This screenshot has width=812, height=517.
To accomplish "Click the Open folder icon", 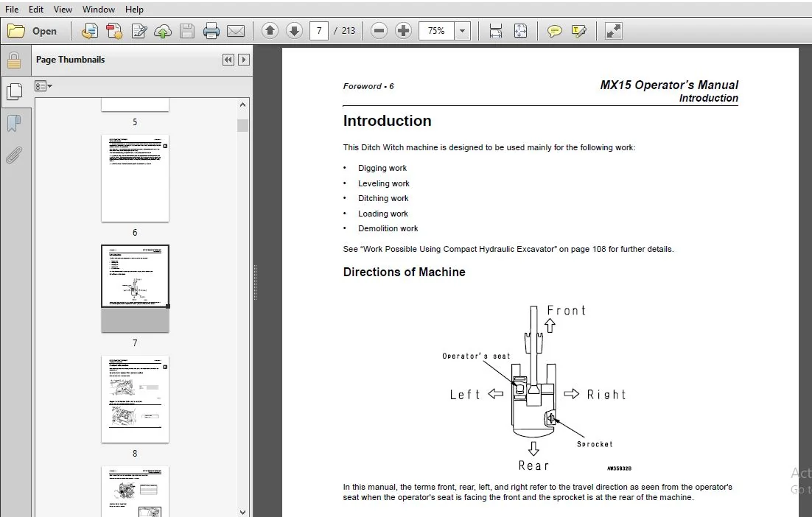I will pos(16,31).
